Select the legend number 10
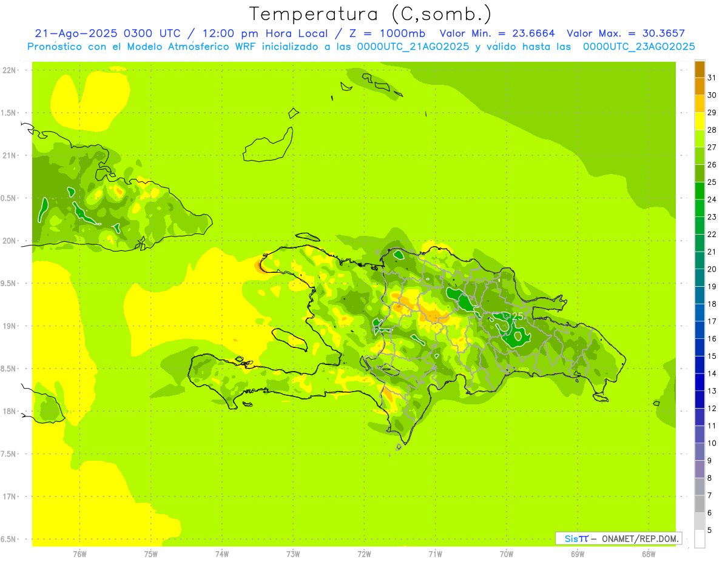The width and height of the screenshot is (728, 562). 712,443
